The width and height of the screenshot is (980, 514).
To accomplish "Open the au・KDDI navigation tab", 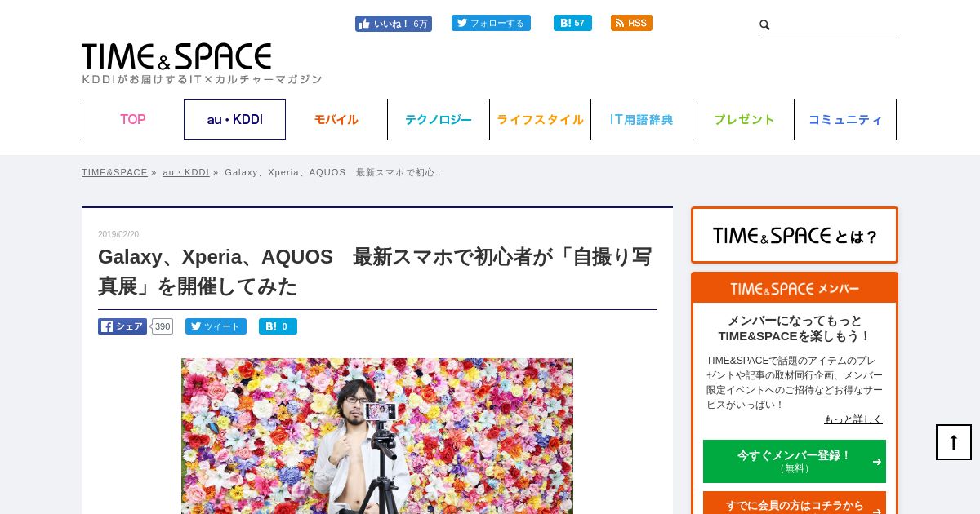I will pyautogui.click(x=234, y=119).
